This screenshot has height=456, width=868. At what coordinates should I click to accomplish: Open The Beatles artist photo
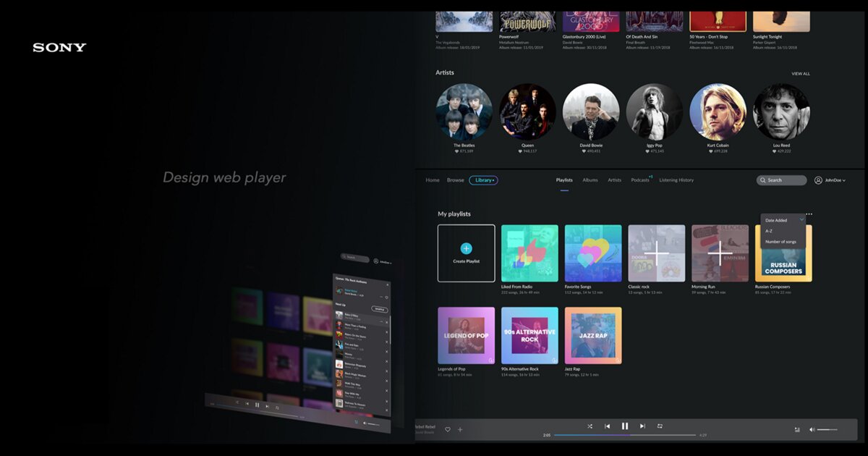pos(464,111)
